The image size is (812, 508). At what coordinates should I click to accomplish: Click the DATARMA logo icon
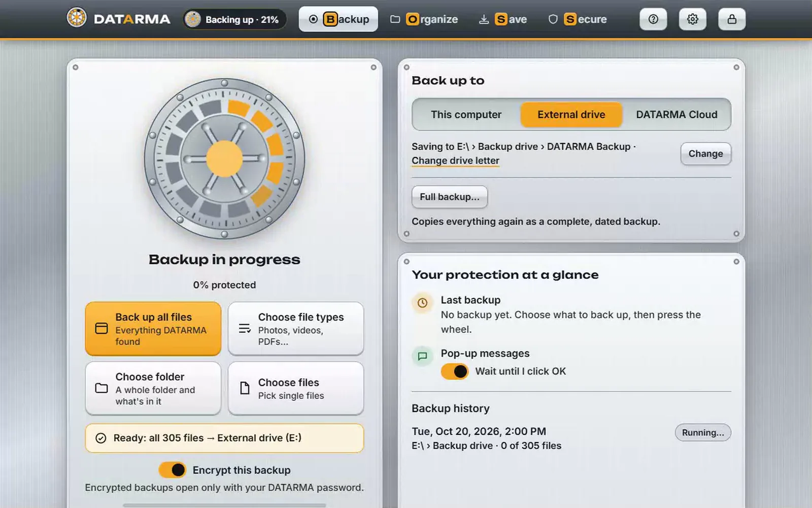pos(77,18)
